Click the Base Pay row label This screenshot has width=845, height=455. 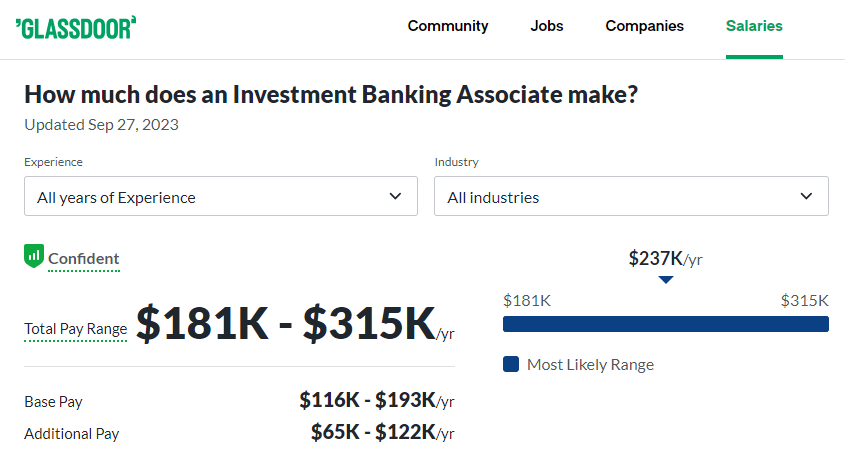53,402
